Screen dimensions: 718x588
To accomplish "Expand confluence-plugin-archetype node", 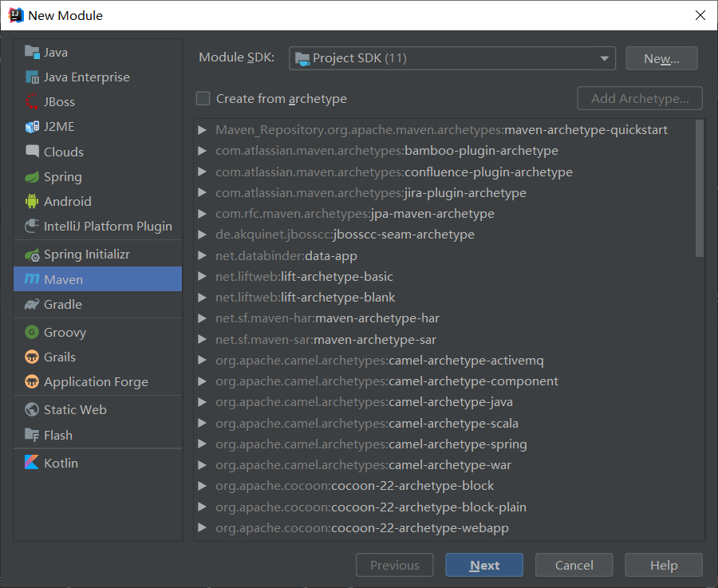I will tap(202, 172).
